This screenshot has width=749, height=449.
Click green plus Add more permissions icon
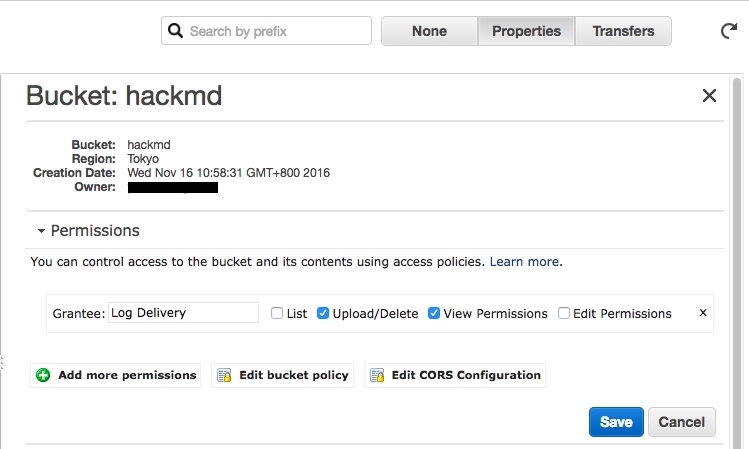[x=43, y=375]
